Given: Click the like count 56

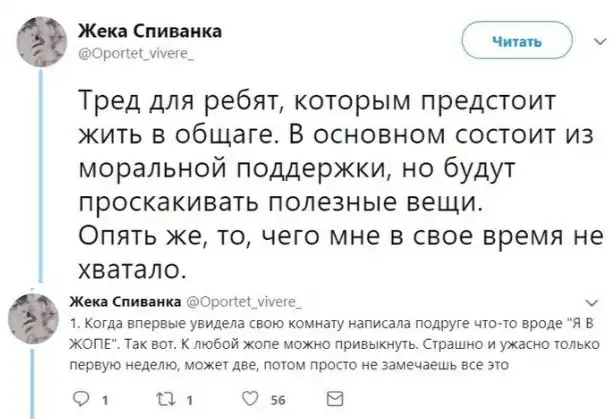Looking at the screenshot, I should click(x=277, y=397).
